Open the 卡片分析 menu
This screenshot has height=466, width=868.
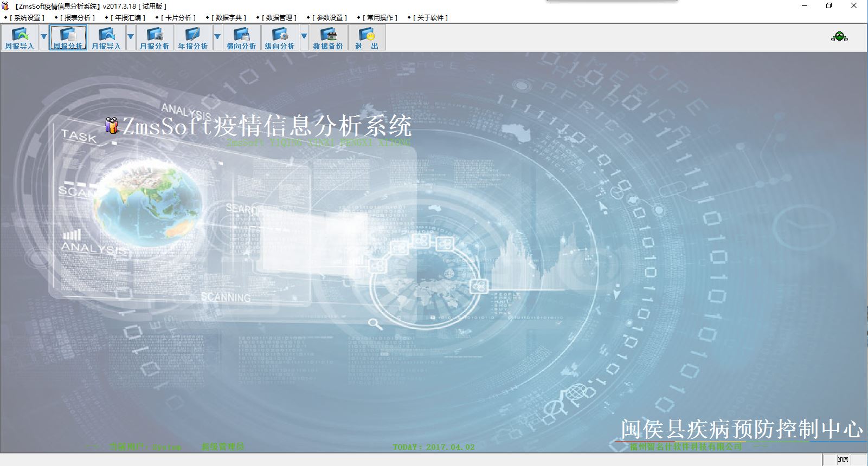tap(176, 18)
